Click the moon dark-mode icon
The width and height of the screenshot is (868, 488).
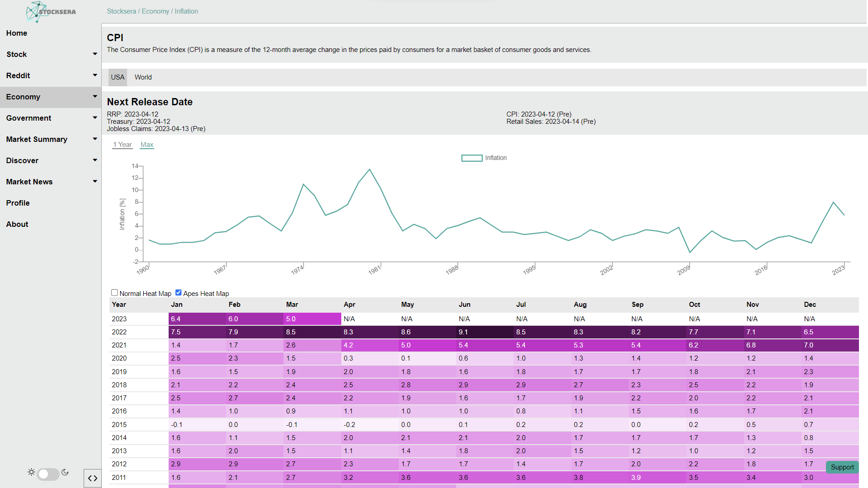(x=65, y=472)
